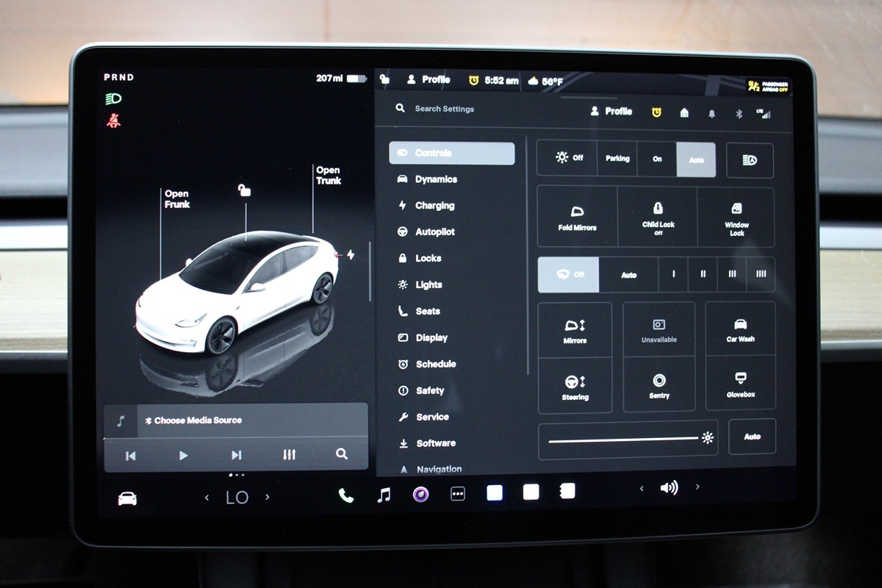Open the Autopilot settings section
This screenshot has height=588, width=882.
[x=434, y=232]
